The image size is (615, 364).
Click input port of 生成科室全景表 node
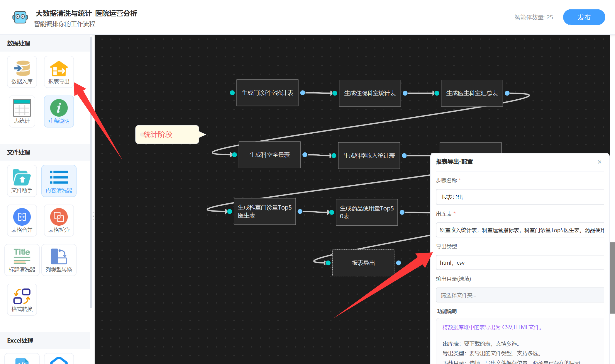tap(234, 155)
